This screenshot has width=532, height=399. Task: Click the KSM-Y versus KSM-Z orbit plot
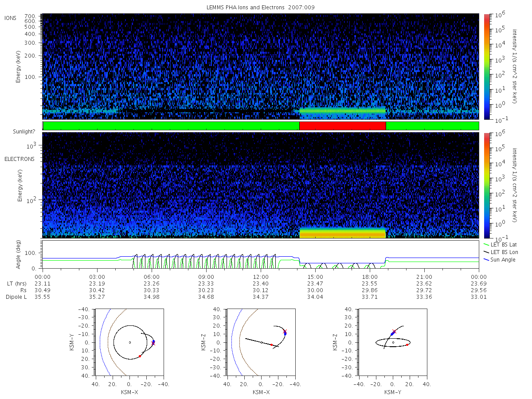tap(393, 342)
